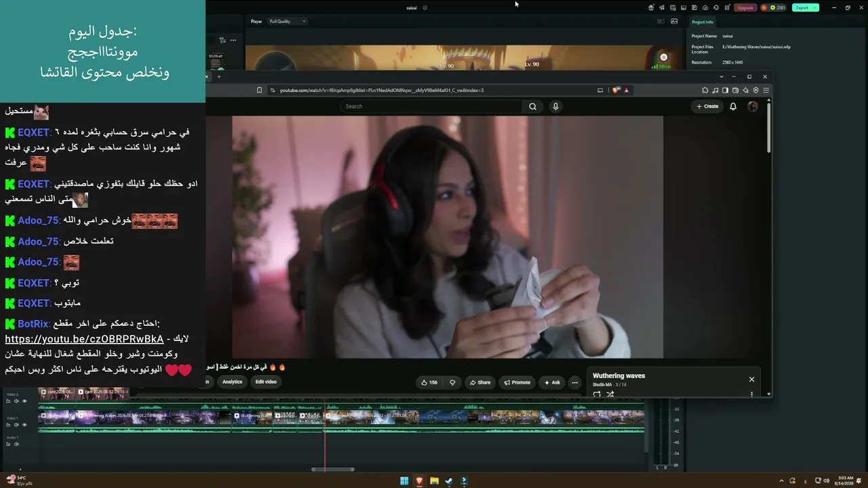The height and width of the screenshot is (488, 868).
Task: Open the Brave Leo AI sparkle icon
Action: tap(746, 90)
